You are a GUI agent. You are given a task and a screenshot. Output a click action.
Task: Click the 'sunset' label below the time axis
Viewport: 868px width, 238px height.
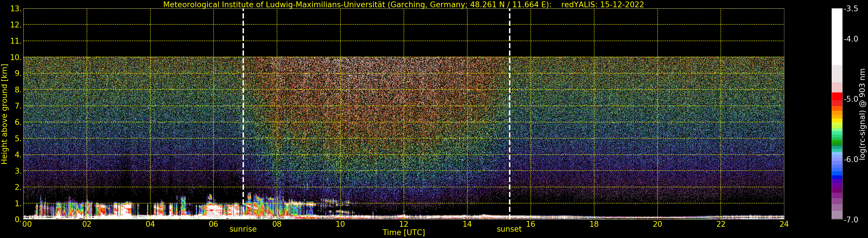(x=509, y=229)
